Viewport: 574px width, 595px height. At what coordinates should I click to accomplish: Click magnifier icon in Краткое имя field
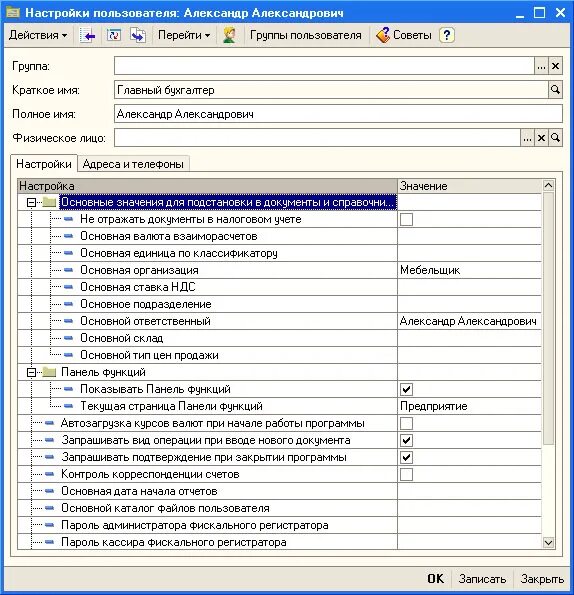555,90
